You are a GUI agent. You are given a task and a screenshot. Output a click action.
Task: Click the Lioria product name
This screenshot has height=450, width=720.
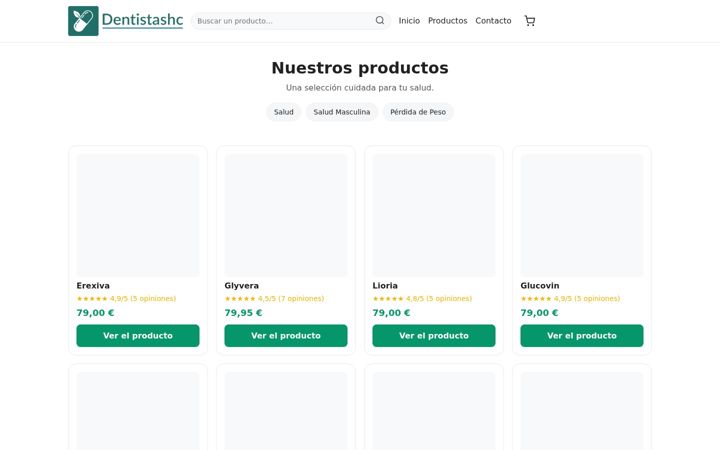(385, 286)
